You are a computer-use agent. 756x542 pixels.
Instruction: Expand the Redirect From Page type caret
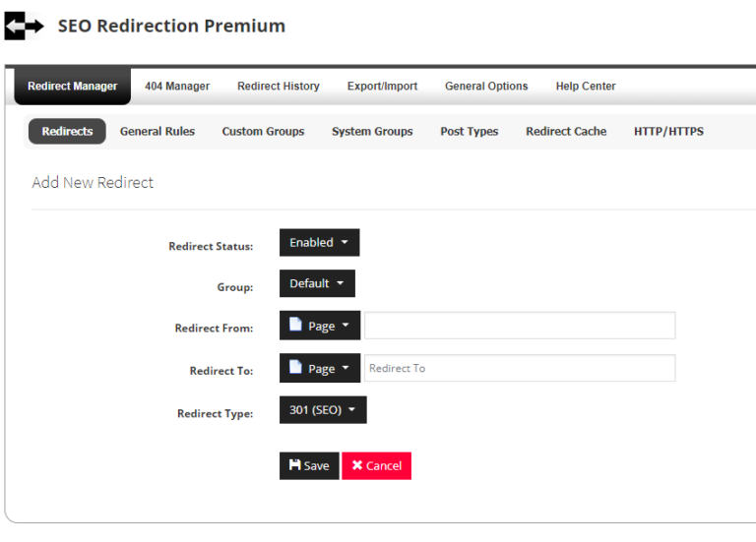[x=346, y=326]
